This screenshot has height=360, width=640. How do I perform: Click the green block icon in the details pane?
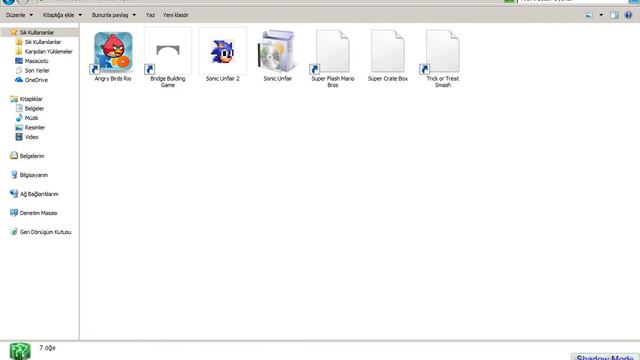tap(20, 351)
